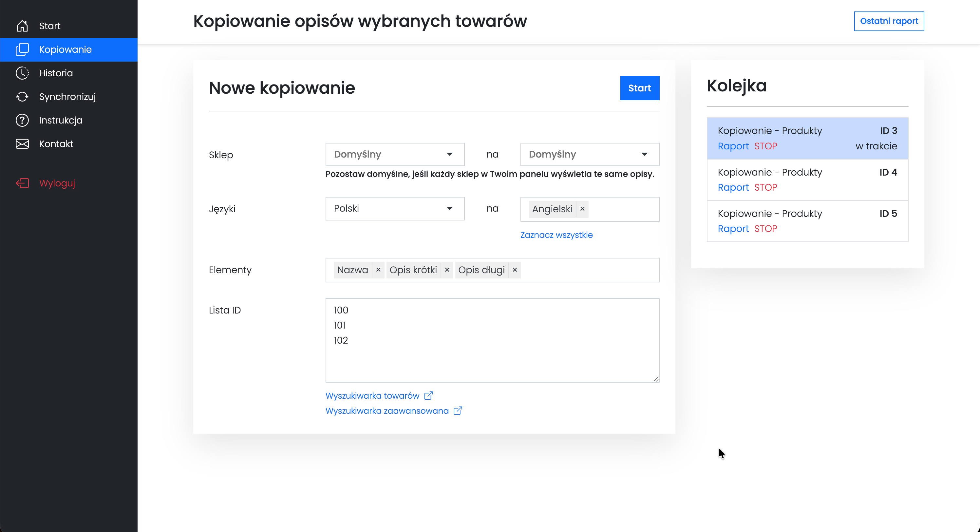Open external link icon beside Wyszukiwarka towarów
The height and width of the screenshot is (532, 980).
(x=429, y=395)
